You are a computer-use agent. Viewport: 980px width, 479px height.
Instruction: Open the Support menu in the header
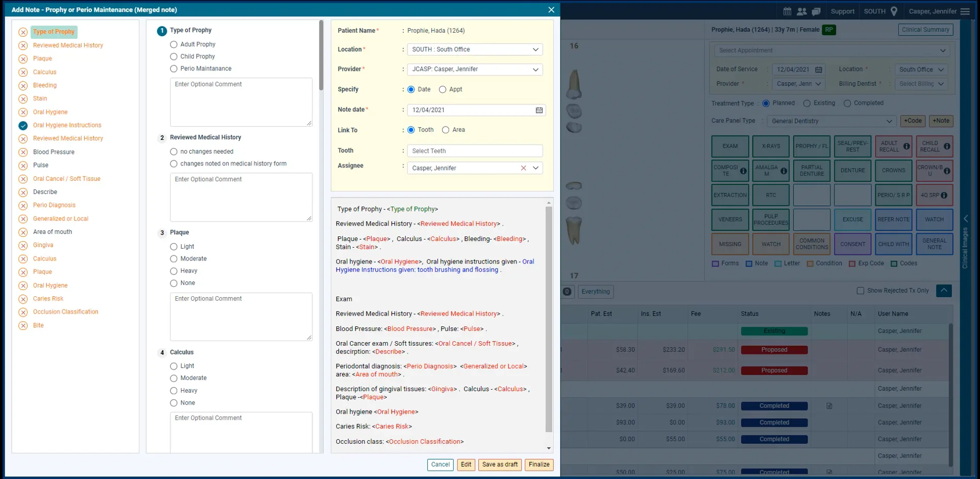coord(842,11)
